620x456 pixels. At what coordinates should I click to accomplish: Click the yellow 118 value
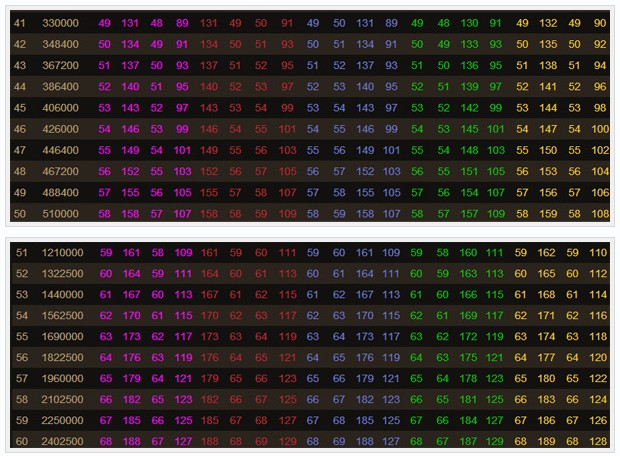(598, 337)
